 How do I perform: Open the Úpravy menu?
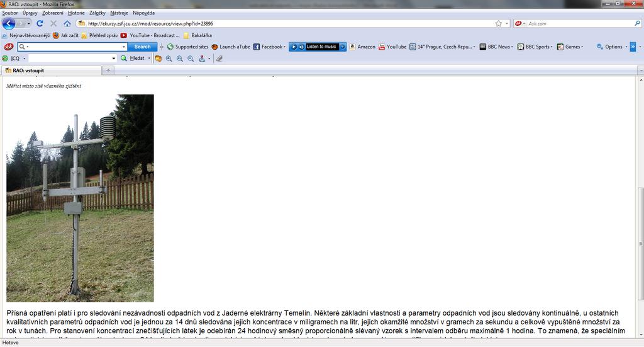click(30, 13)
